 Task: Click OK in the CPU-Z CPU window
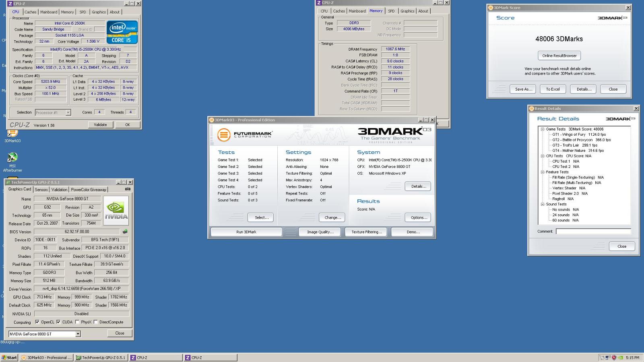(127, 125)
